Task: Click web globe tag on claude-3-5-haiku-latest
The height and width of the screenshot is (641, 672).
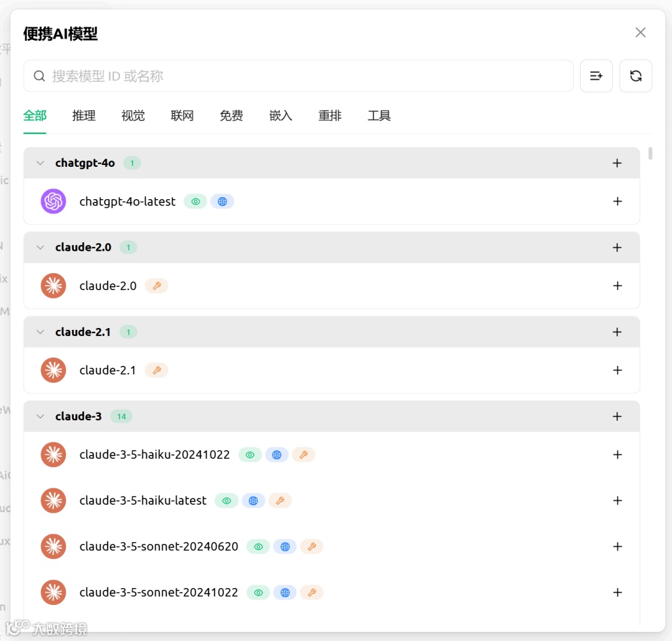Action: tap(253, 500)
